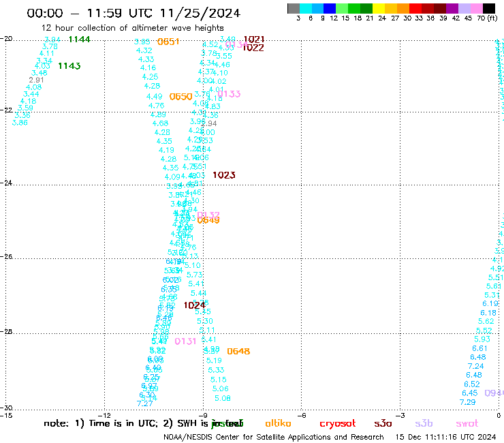Click the 7.24 wave height value
504x443 pixels.
pyautogui.click(x=475, y=366)
